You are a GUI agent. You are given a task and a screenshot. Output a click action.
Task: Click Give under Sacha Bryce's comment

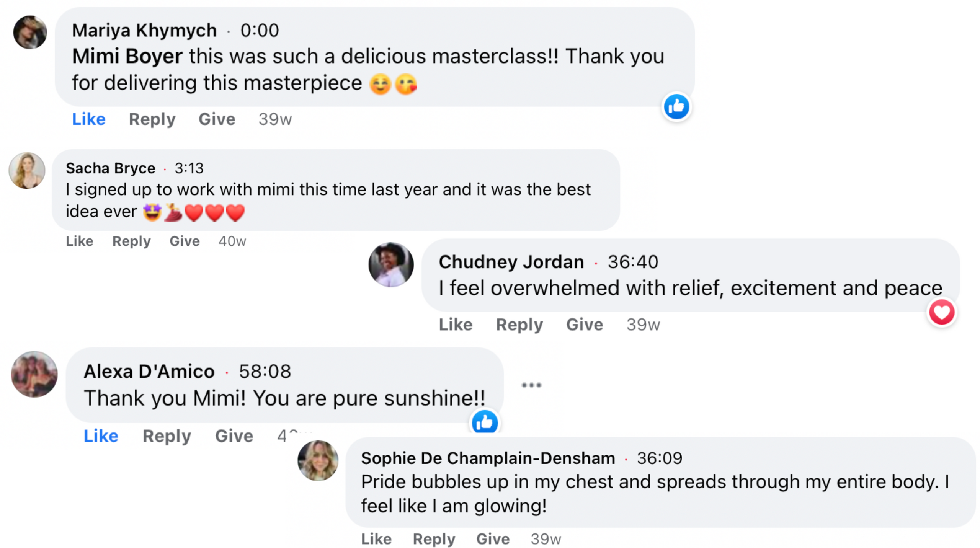point(185,241)
